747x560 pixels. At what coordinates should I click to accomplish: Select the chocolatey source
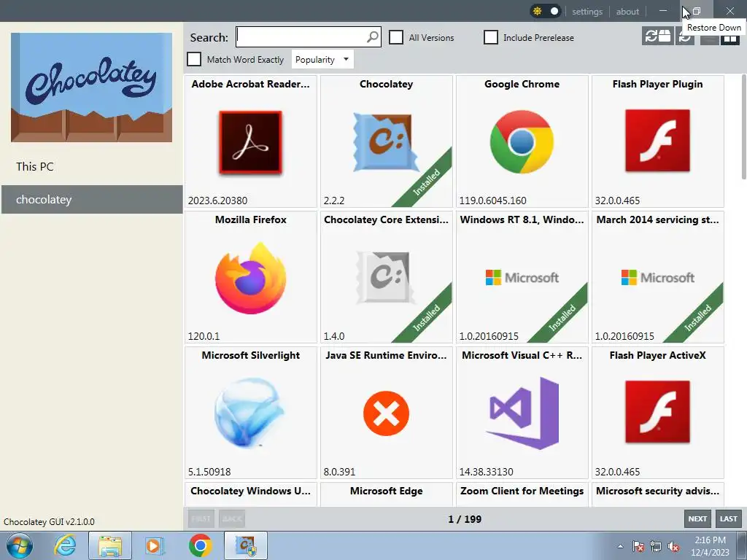92,200
